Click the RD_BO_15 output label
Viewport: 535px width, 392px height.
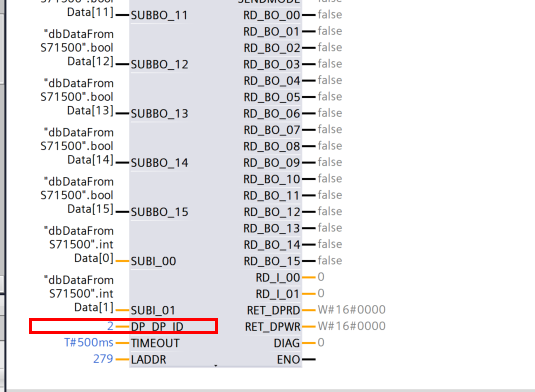tap(272, 261)
